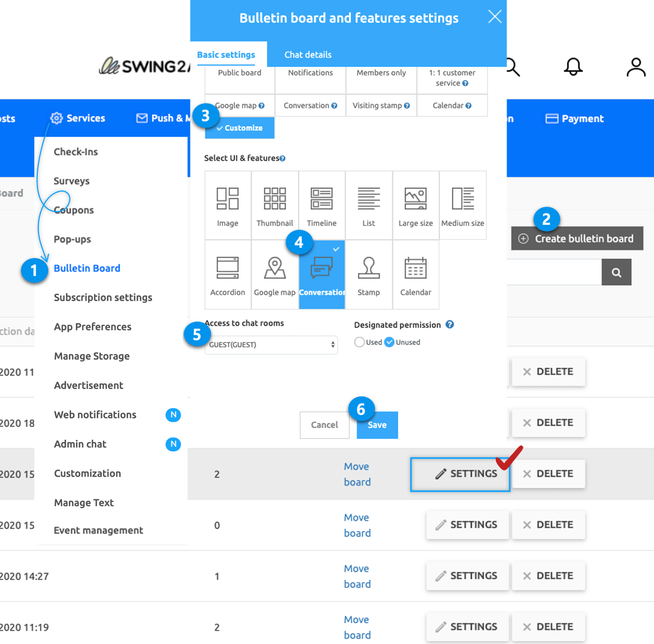Open the user profile icon
This screenshot has width=654, height=644.
point(636,67)
